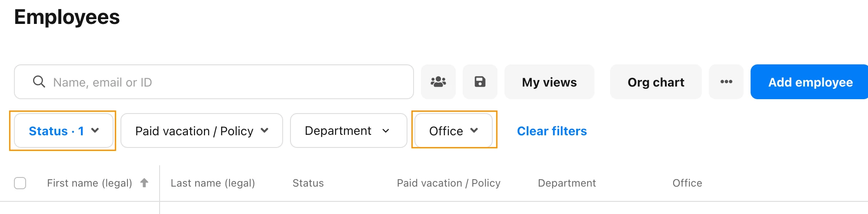868x214 pixels.
Task: Click the Office column header
Action: click(687, 183)
